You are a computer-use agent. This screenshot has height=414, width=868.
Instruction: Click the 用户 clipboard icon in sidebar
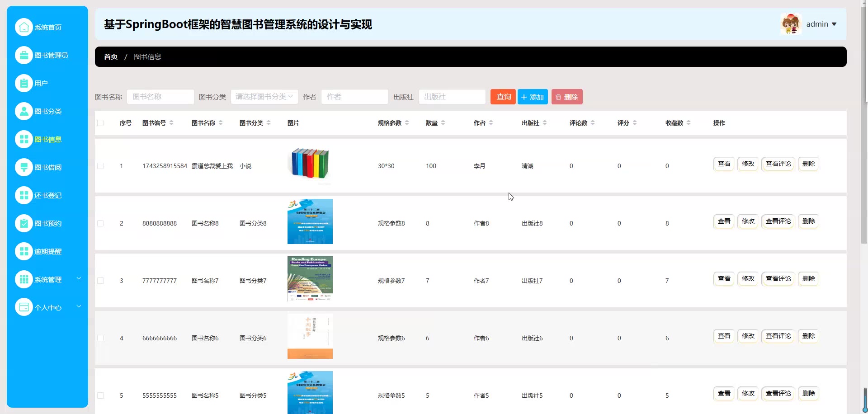[x=24, y=83]
